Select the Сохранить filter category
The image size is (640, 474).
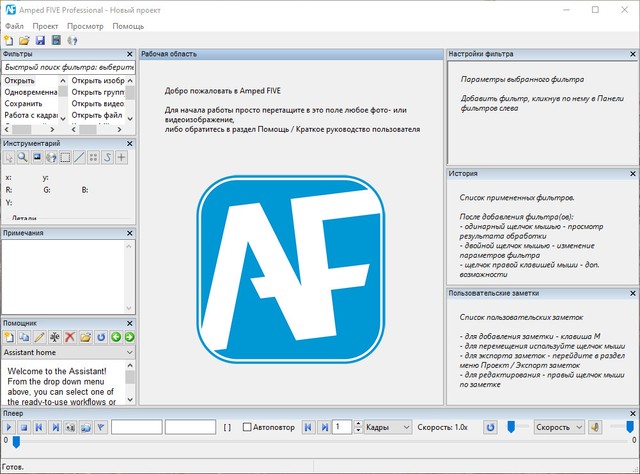click(23, 104)
